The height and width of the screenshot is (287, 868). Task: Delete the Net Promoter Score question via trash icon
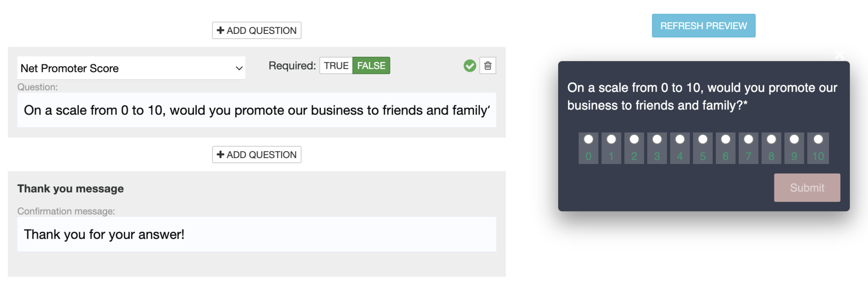pyautogui.click(x=487, y=66)
